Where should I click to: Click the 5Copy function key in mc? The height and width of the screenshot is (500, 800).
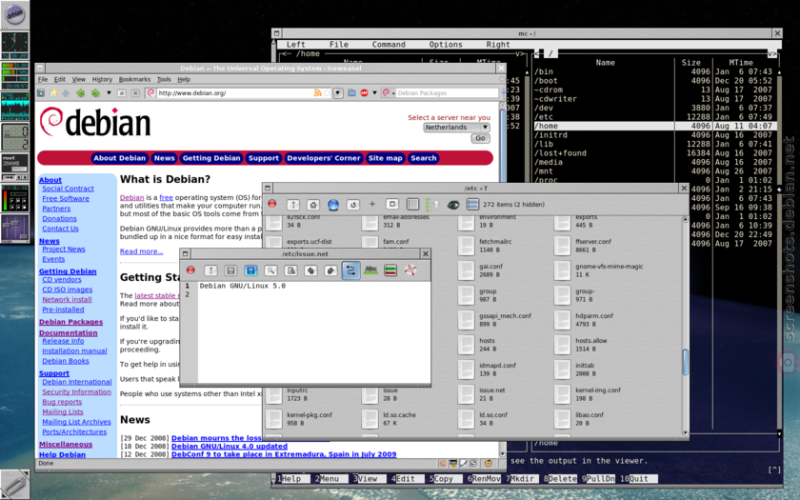[443, 479]
